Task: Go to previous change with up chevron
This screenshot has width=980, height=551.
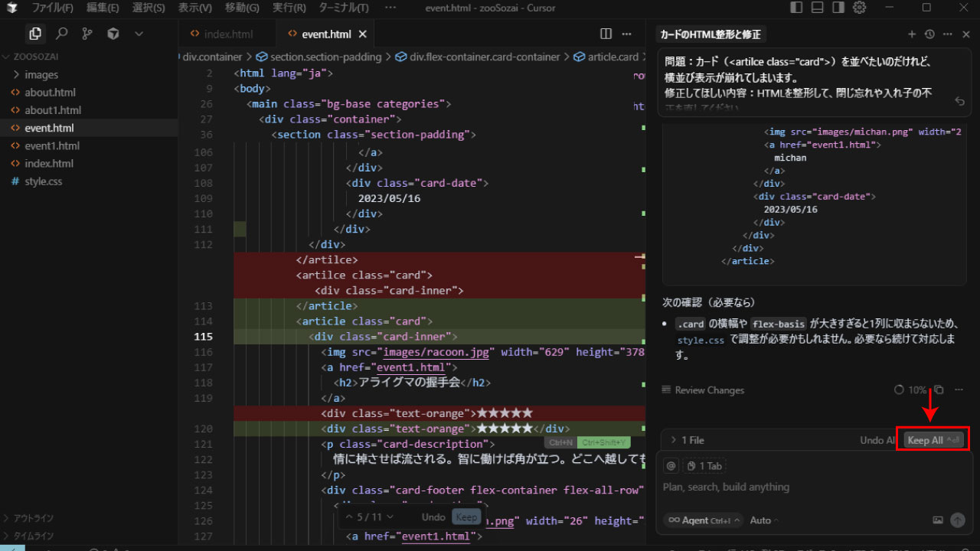Action: point(349,517)
